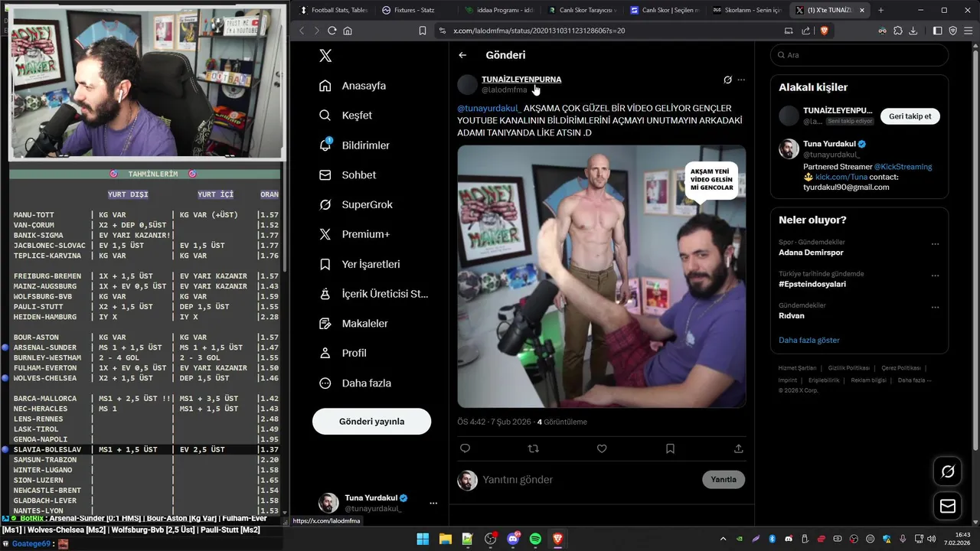Open Profil page
This screenshot has width=980, height=551.
(x=342, y=353)
